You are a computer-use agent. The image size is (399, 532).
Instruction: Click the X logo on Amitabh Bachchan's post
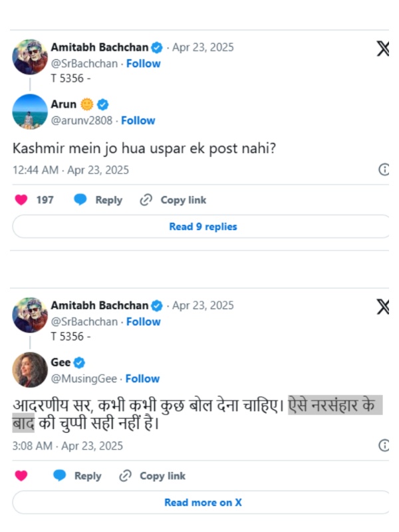(x=382, y=47)
